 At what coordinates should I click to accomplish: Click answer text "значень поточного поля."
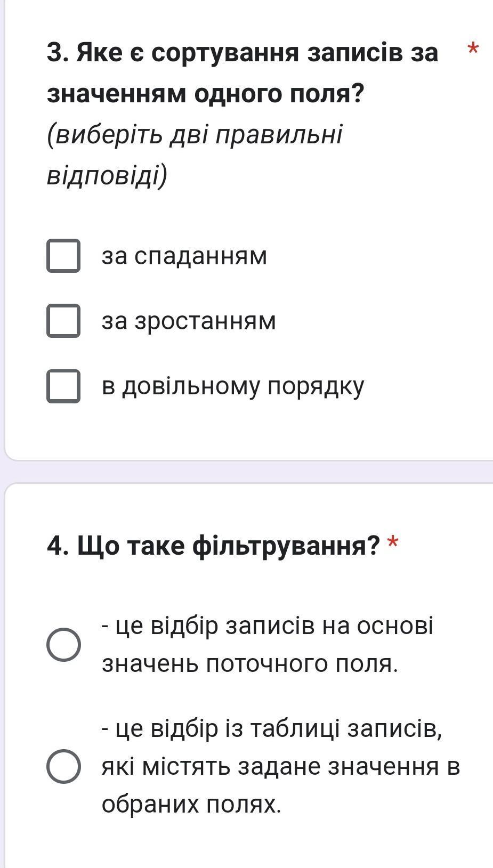pos(250,664)
